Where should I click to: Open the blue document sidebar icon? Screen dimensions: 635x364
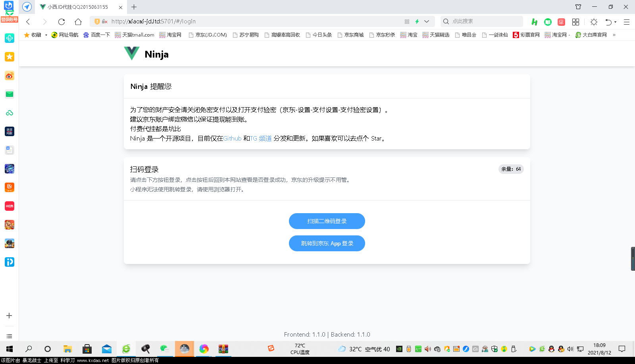click(10, 150)
